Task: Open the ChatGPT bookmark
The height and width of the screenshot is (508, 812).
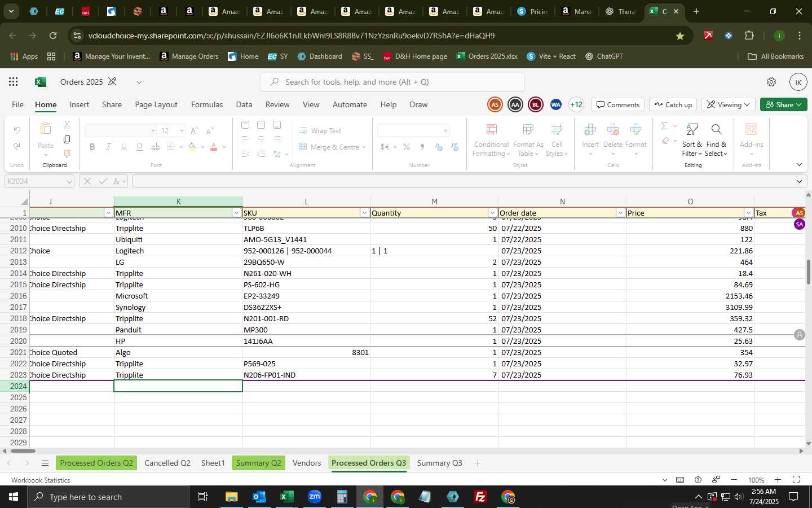Action: 603,56
